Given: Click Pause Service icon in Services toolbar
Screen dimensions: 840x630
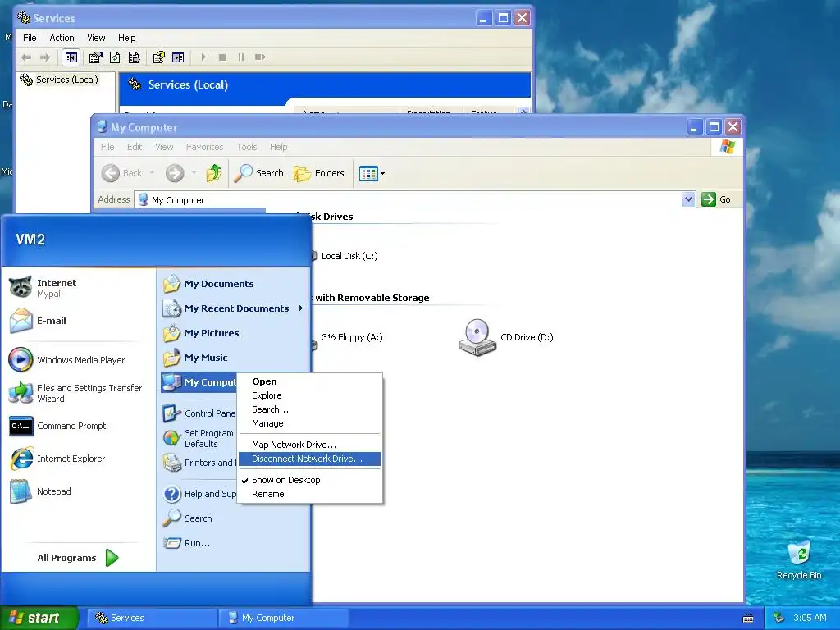Looking at the screenshot, I should point(241,57).
